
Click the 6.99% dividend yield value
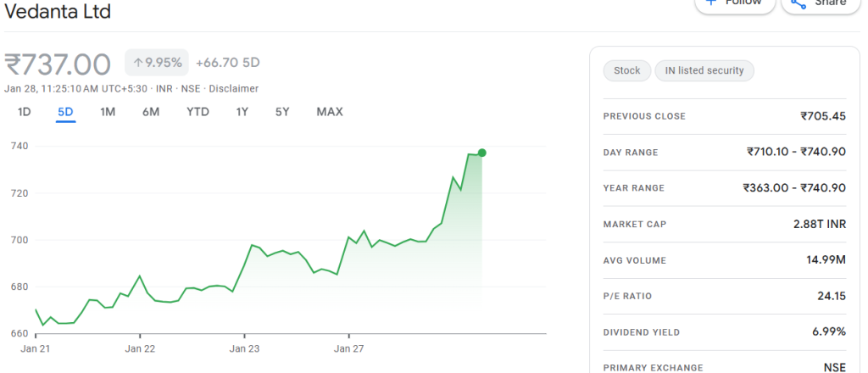tap(829, 332)
